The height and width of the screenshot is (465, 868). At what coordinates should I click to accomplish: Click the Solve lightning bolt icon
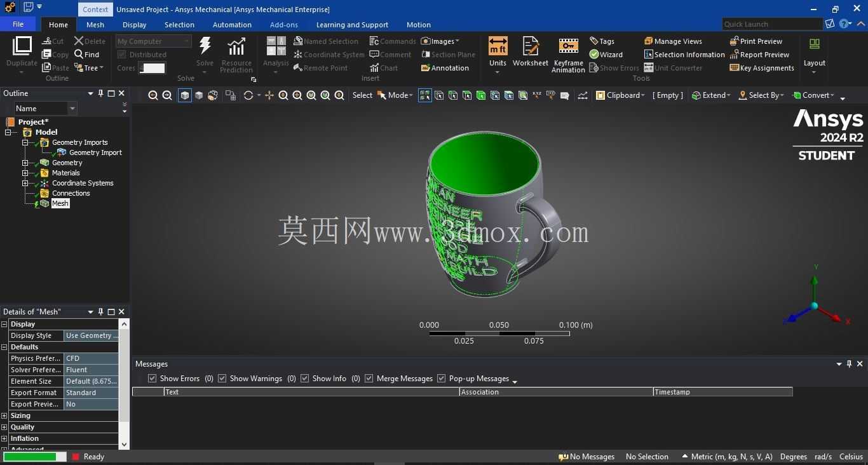tap(205, 46)
